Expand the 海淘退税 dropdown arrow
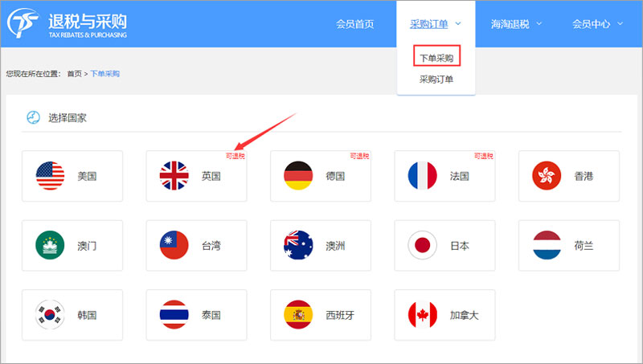This screenshot has height=364, width=643. click(539, 24)
